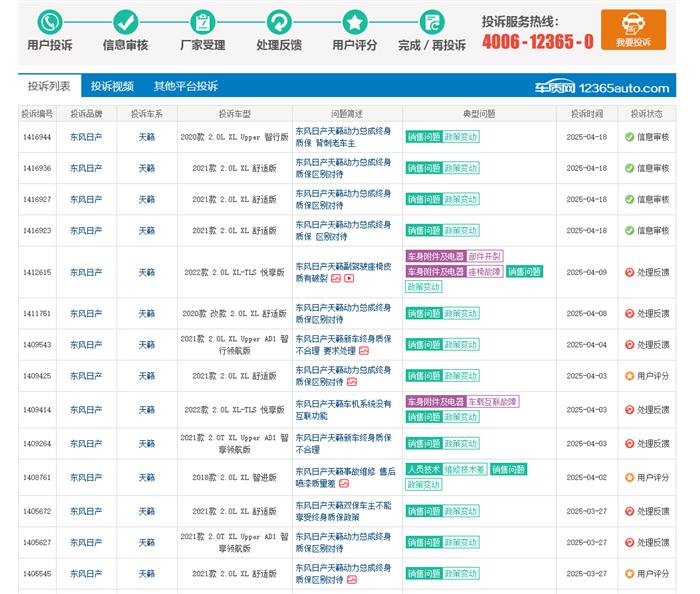Click the 完成/再投诉 document step icon
This screenshot has height=594, width=700.
(x=432, y=22)
